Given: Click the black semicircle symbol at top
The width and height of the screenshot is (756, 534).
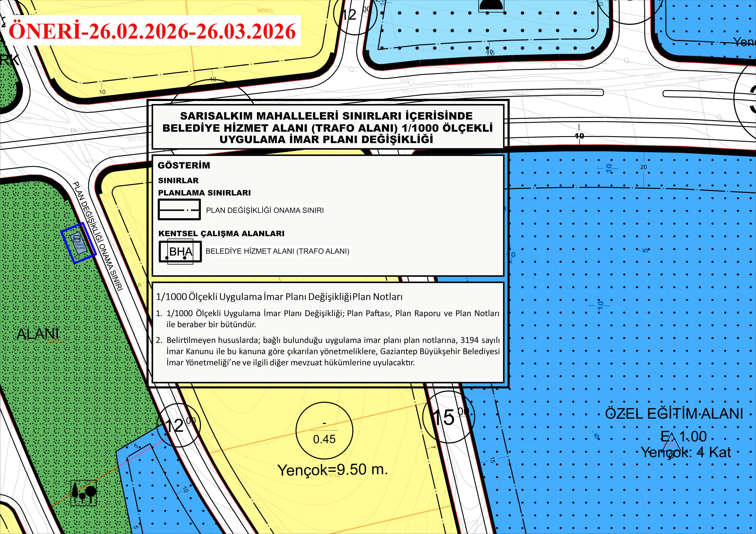Looking at the screenshot, I should [x=491, y=5].
